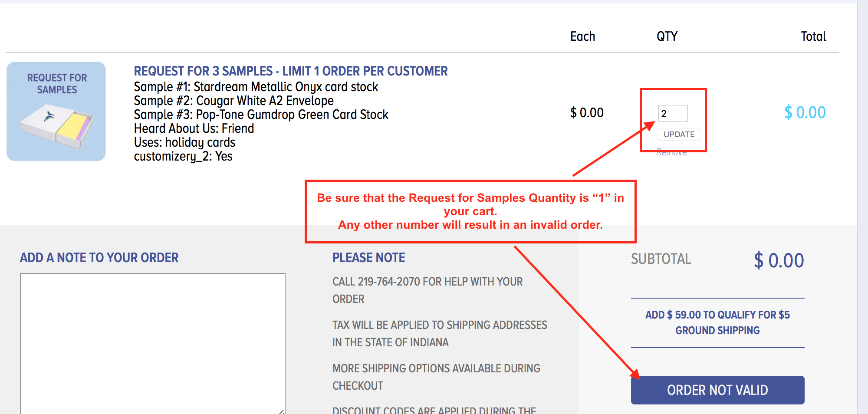Open the REQUEST FOR 3 SAMPLES product title

291,71
